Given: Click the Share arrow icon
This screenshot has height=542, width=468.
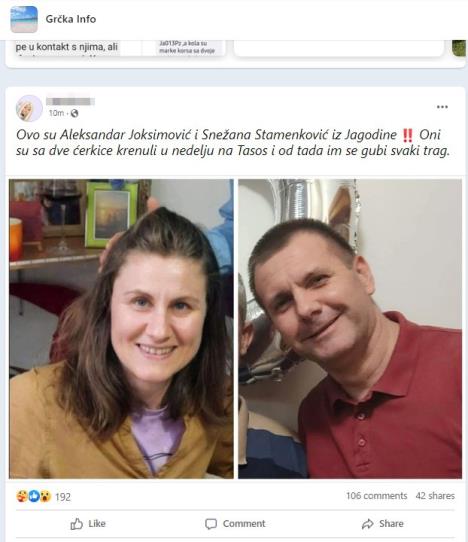Looking at the screenshot, I should coord(367,524).
